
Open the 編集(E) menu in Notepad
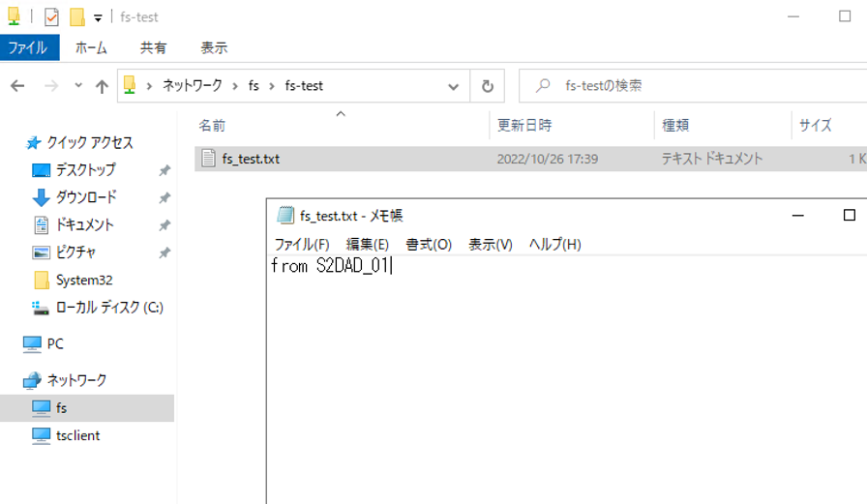367,245
